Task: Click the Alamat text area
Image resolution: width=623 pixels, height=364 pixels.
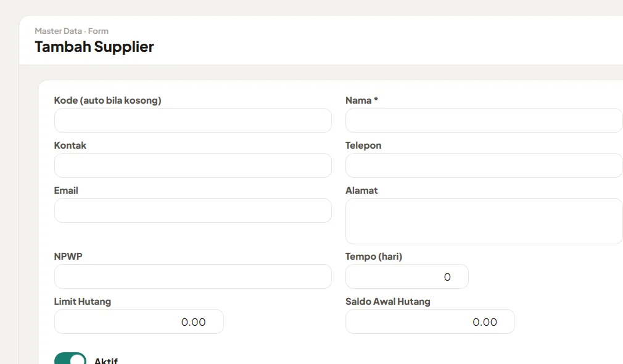Action: pyautogui.click(x=484, y=221)
